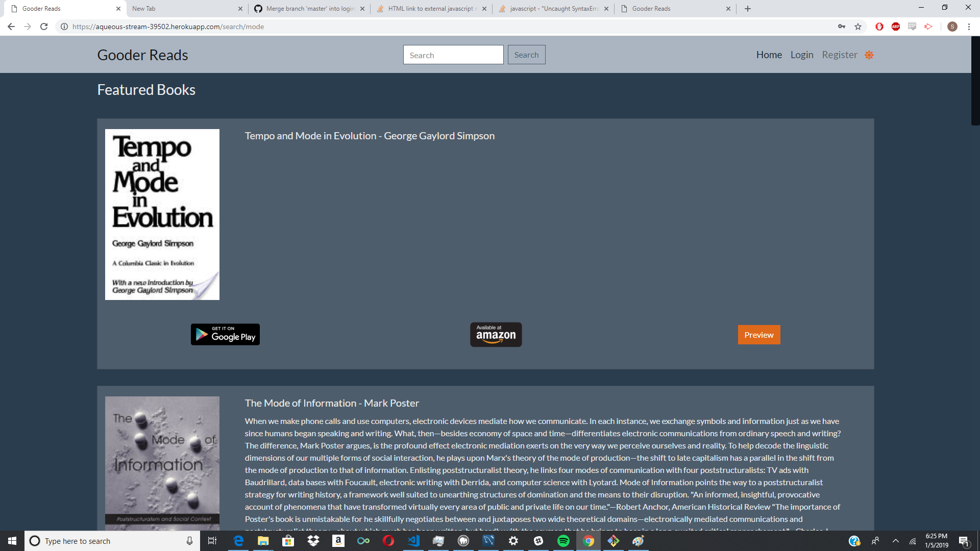Toggle the sun theme icon in navbar
980x551 pixels.
coord(869,55)
